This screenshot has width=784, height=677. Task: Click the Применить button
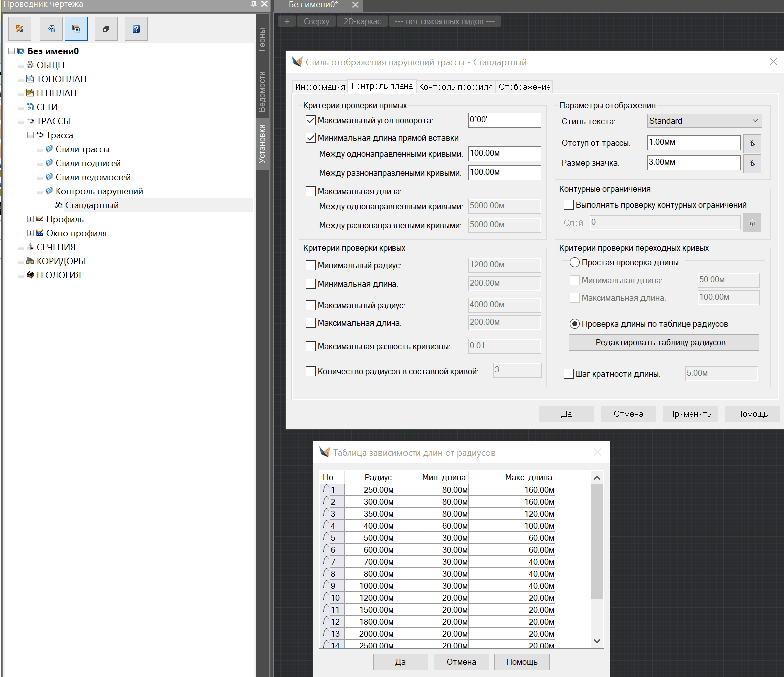[690, 414]
